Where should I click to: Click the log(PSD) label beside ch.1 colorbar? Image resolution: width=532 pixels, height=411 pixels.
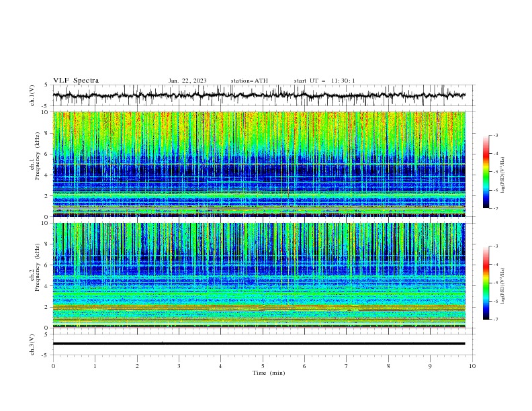[x=502, y=175]
